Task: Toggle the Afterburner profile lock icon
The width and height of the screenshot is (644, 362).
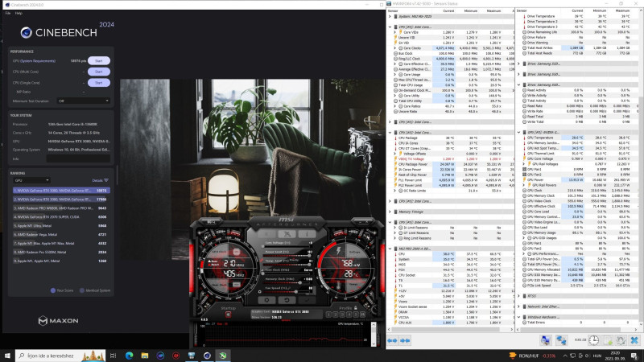Action: pyautogui.click(x=356, y=307)
